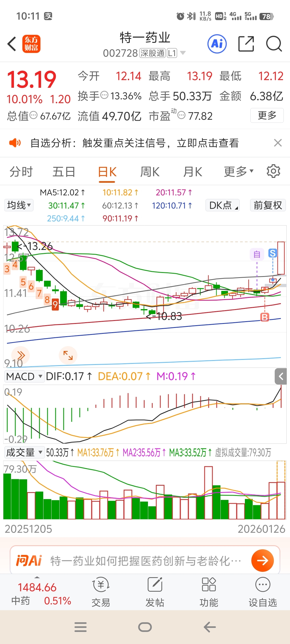Tap the Android back navigation button

210,627
